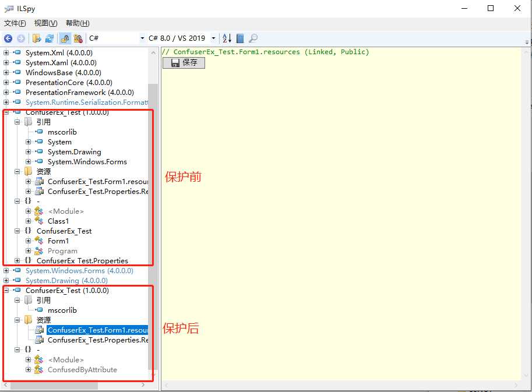This screenshot has width=532, height=392.
Task: Click the Form1 class icon
Action: tap(39, 241)
